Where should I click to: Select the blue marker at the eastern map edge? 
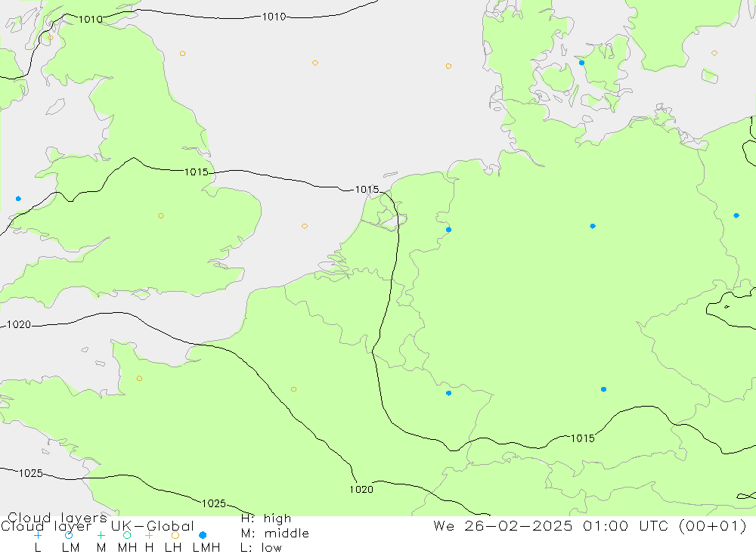point(736,215)
